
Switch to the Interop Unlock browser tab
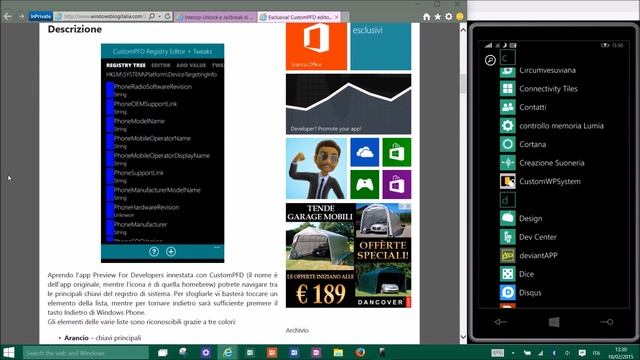[x=216, y=17]
